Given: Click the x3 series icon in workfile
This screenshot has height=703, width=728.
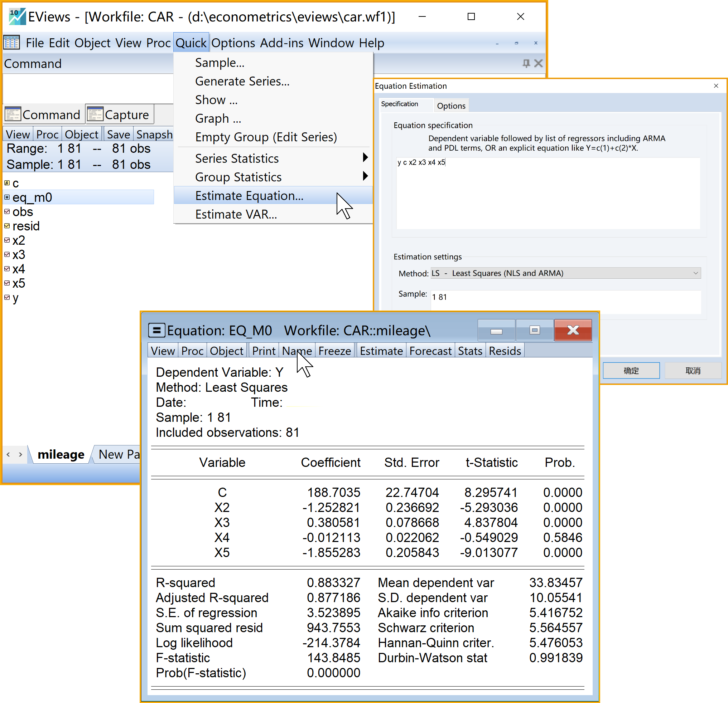Looking at the screenshot, I should [7, 255].
